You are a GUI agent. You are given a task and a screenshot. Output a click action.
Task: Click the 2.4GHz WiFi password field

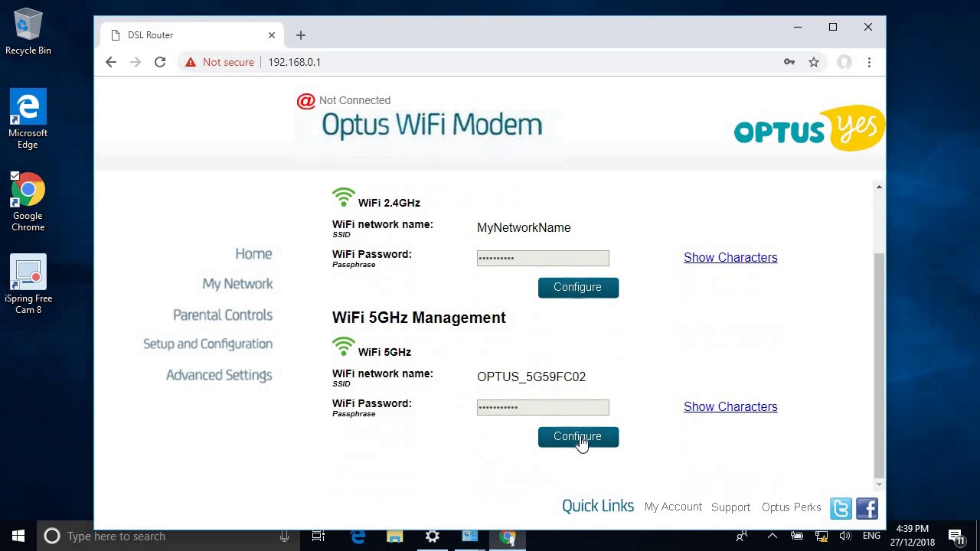click(543, 258)
